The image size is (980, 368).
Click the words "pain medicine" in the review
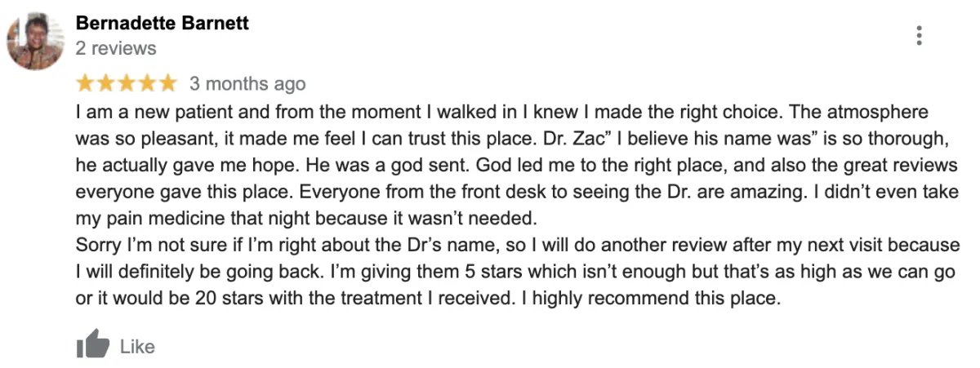coord(163,219)
